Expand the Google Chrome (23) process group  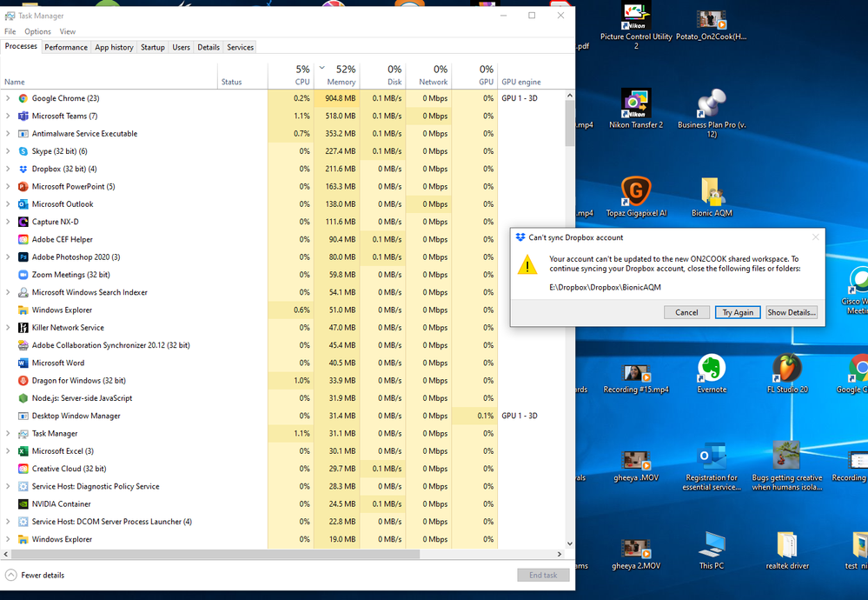(x=9, y=98)
